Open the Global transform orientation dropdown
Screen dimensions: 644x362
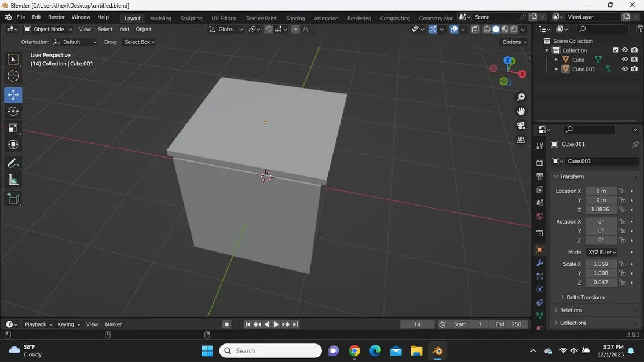point(225,29)
